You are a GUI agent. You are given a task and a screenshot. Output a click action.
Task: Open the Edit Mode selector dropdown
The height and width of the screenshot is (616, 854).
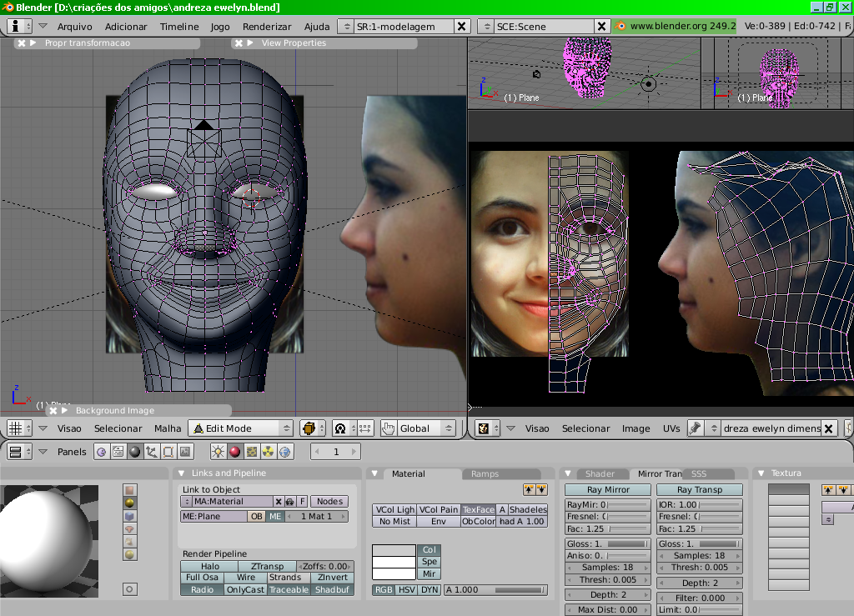coord(241,428)
